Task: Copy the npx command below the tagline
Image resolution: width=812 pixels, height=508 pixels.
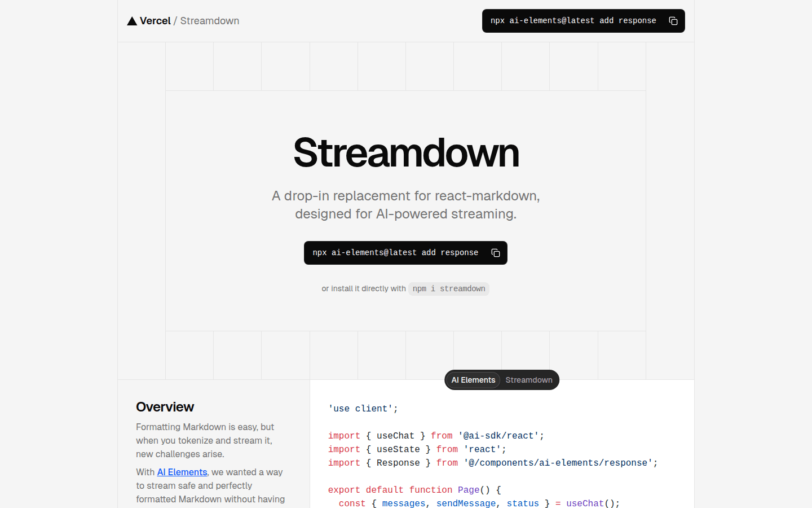Action: tap(495, 253)
